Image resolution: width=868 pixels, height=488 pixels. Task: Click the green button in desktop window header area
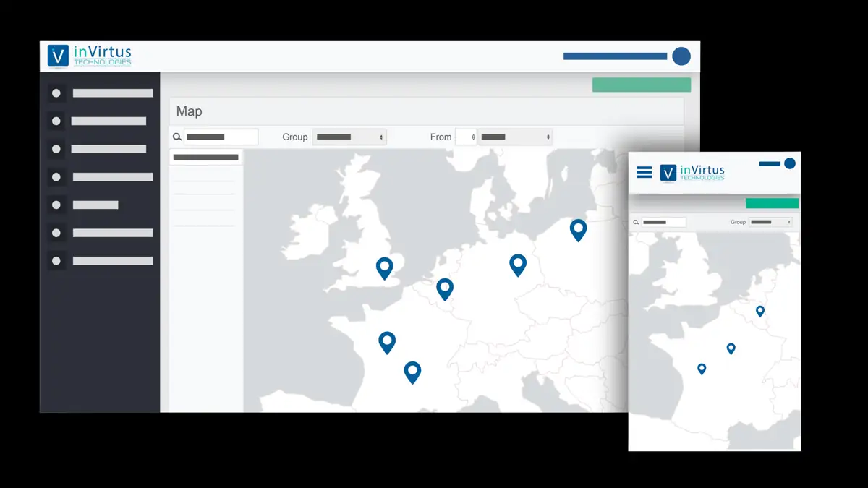642,85
